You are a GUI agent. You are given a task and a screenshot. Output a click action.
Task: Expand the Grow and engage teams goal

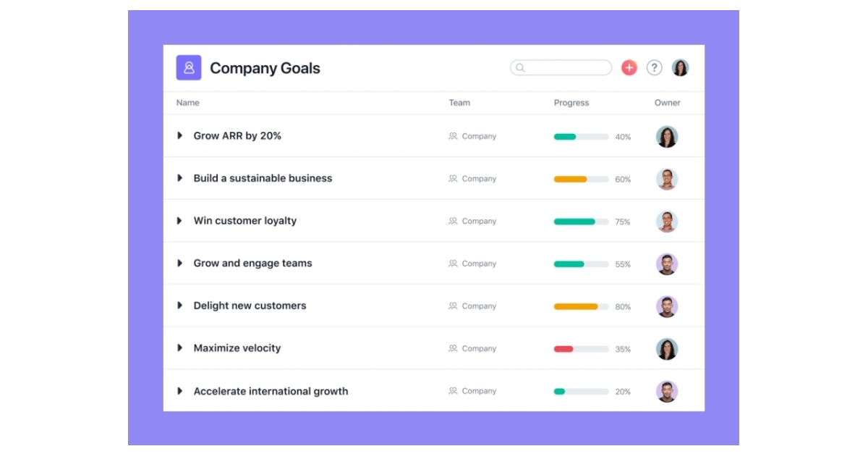click(180, 263)
